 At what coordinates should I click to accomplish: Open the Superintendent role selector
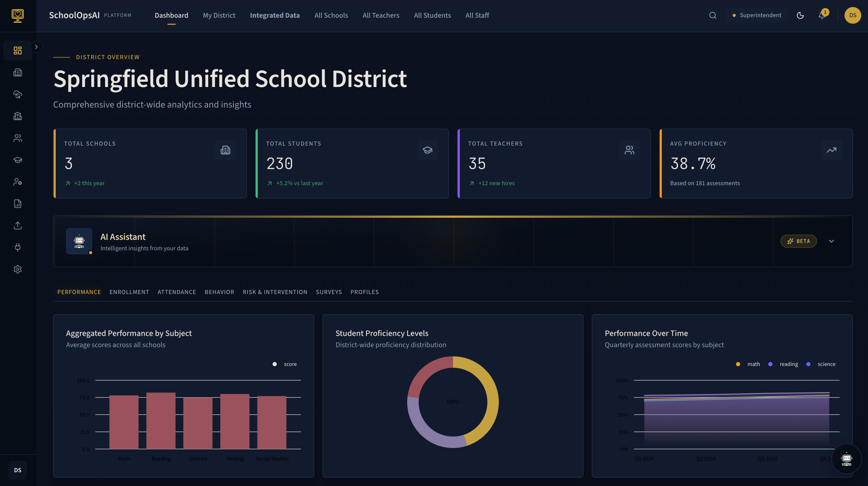click(x=757, y=15)
